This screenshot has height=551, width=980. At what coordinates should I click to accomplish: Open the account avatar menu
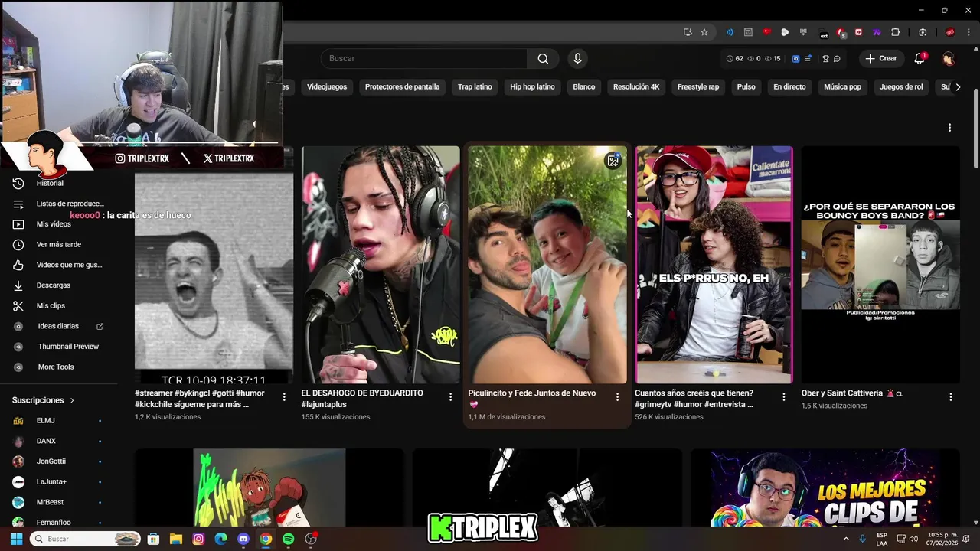point(949,59)
